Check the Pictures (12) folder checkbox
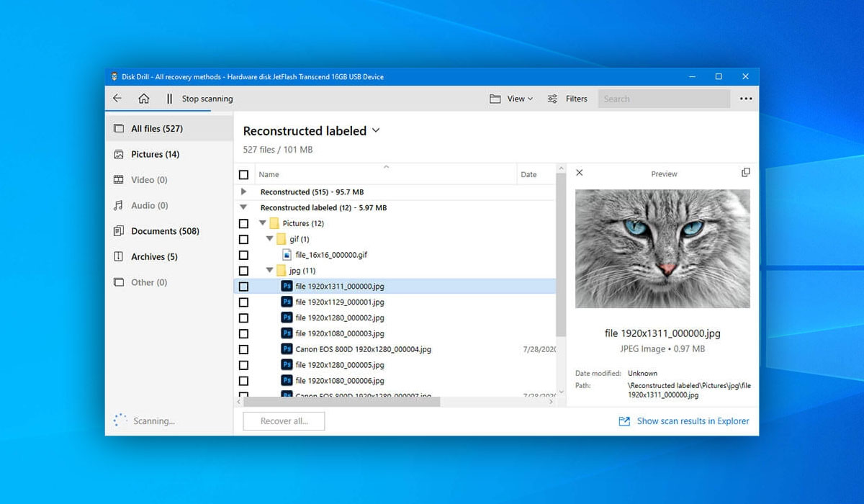The image size is (864, 504). 243,224
